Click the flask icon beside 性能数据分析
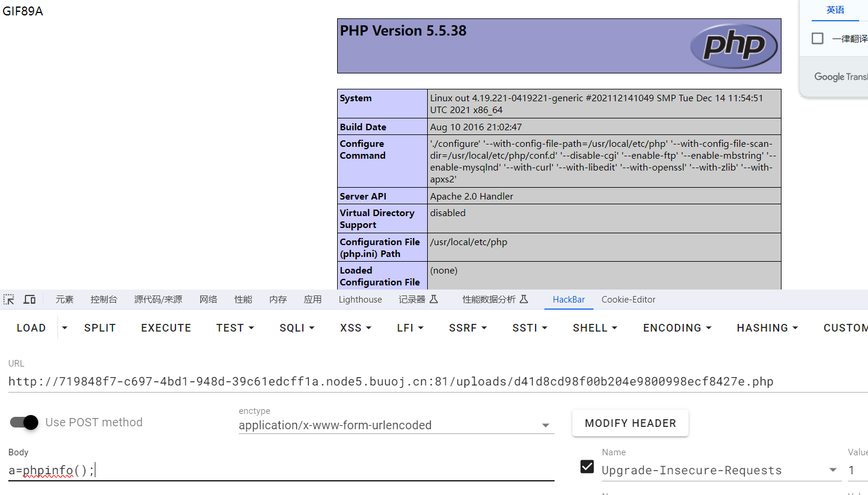This screenshot has height=495, width=868. (x=524, y=300)
